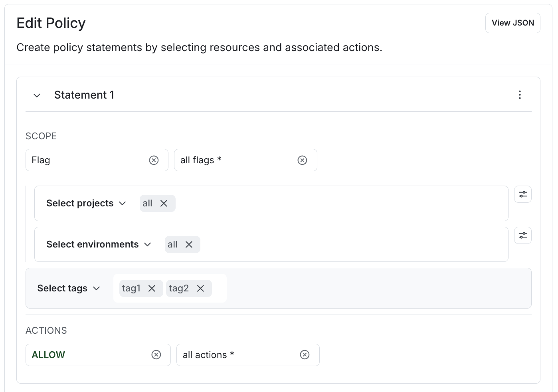This screenshot has width=558, height=392.
Task: Click the View JSON button
Action: click(x=512, y=23)
